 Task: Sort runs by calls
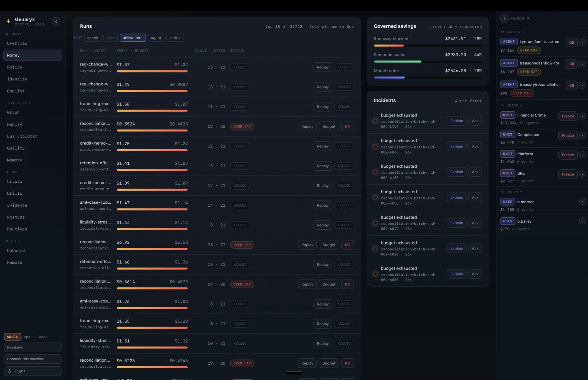pos(111,38)
